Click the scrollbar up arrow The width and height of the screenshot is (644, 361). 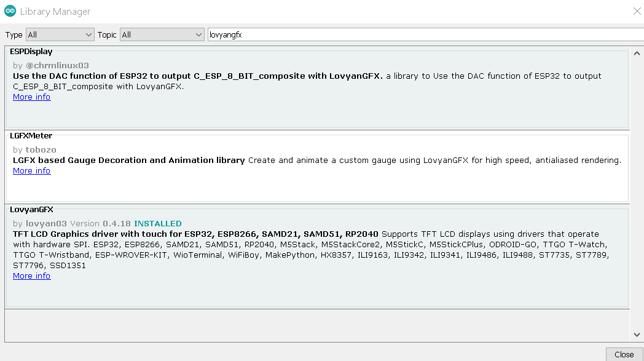coord(637,53)
